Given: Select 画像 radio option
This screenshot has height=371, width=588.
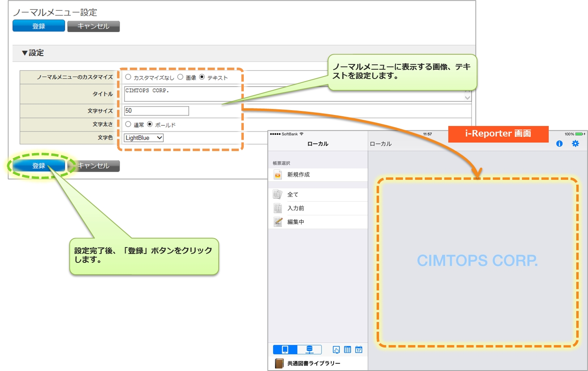Looking at the screenshot, I should tap(180, 77).
